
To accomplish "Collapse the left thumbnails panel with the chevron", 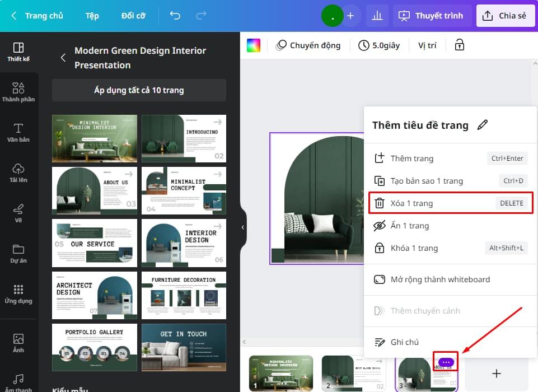I will (x=242, y=227).
